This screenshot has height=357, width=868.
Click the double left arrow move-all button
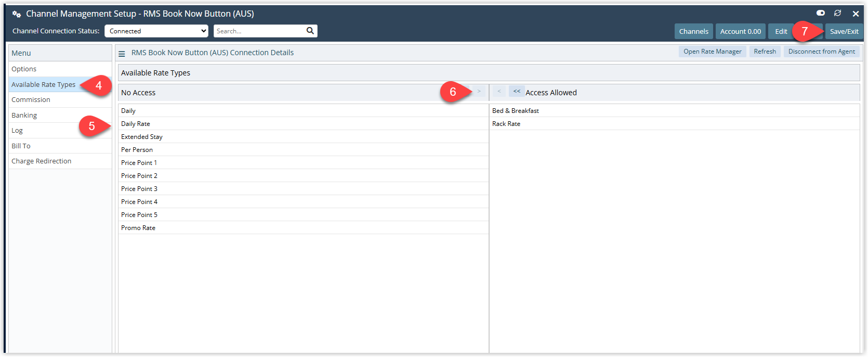(517, 91)
